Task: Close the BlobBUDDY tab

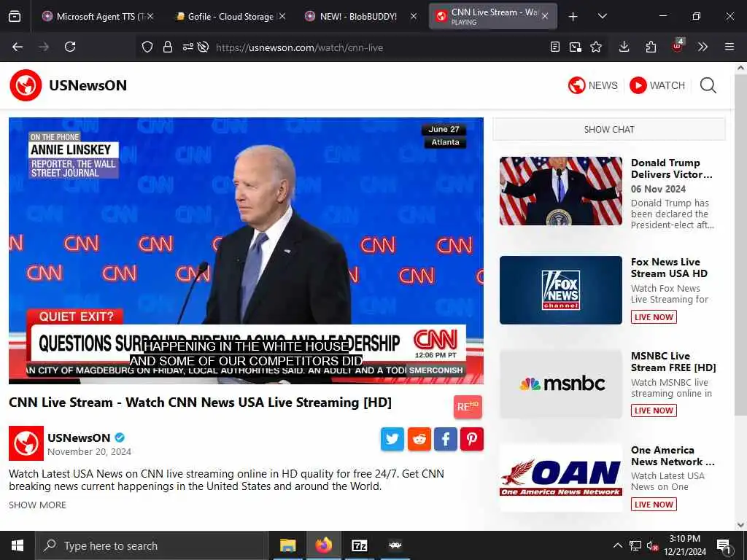Action: (414, 16)
